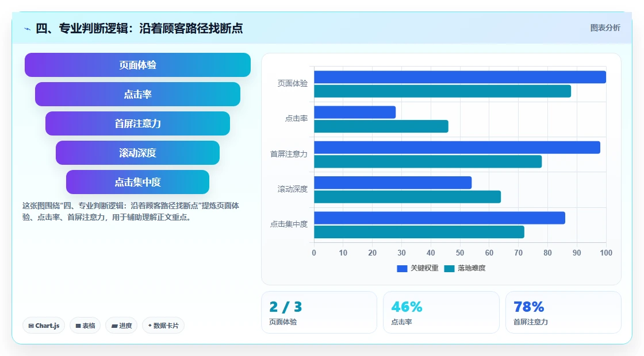Open the 46% 点击率 data card
Screen dimensions: 644x356
[441, 312]
